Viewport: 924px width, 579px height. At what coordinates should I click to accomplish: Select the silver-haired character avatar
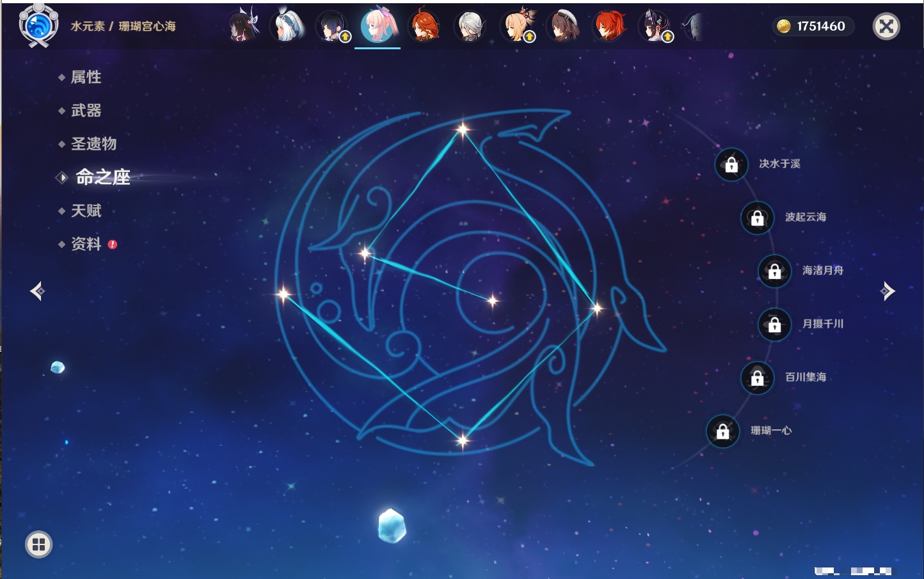[470, 26]
